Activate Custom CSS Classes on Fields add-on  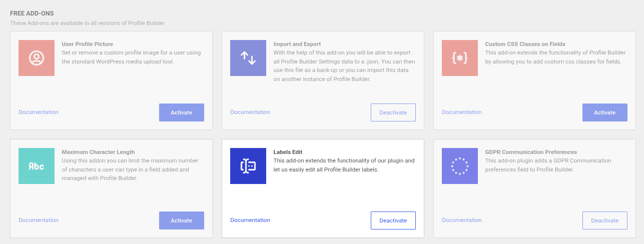tap(605, 112)
